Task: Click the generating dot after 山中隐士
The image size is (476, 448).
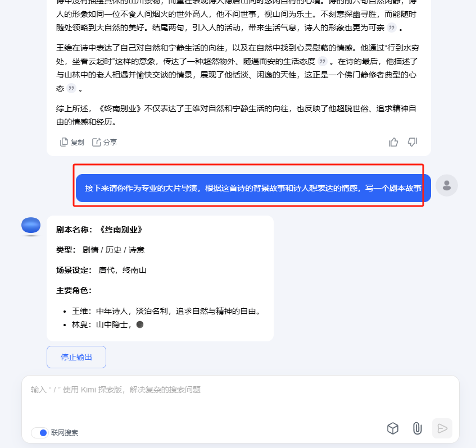Action: point(139,324)
